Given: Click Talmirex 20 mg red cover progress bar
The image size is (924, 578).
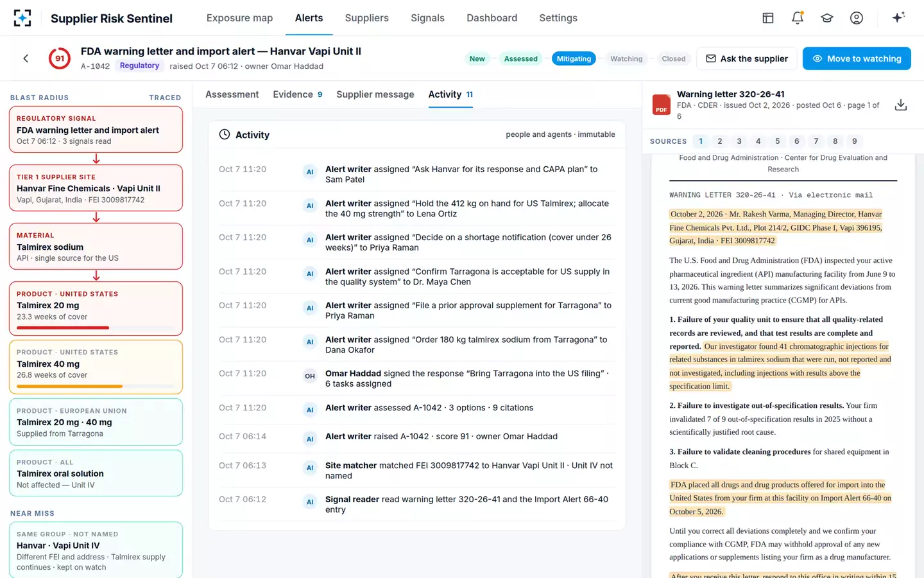Looking at the screenshot, I should click(63, 328).
